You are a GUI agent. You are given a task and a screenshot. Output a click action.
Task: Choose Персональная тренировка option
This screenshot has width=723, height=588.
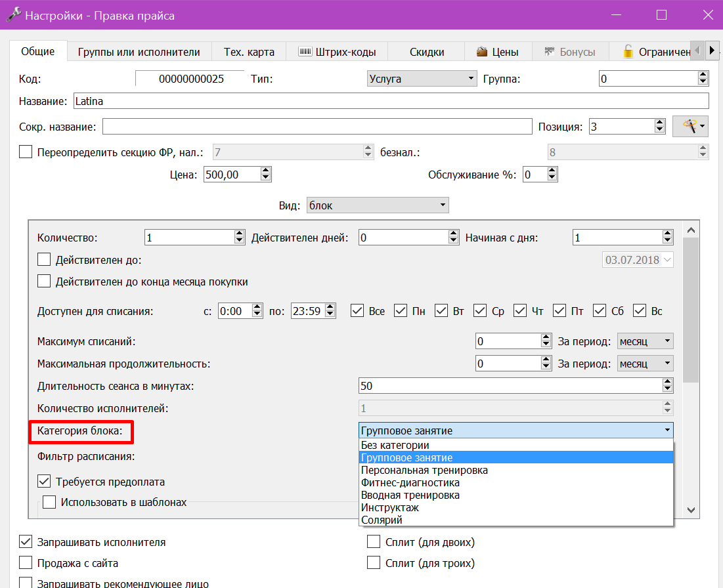516,470
